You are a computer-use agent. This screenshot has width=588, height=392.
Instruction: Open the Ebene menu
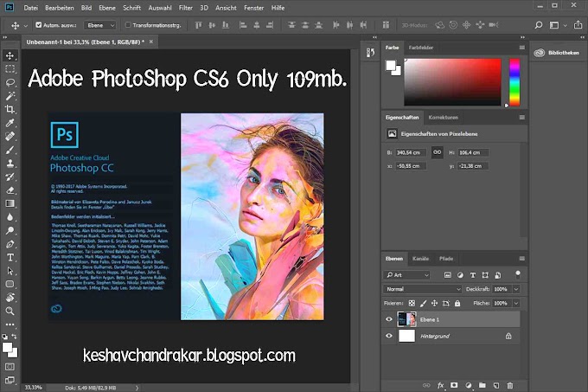(x=107, y=8)
